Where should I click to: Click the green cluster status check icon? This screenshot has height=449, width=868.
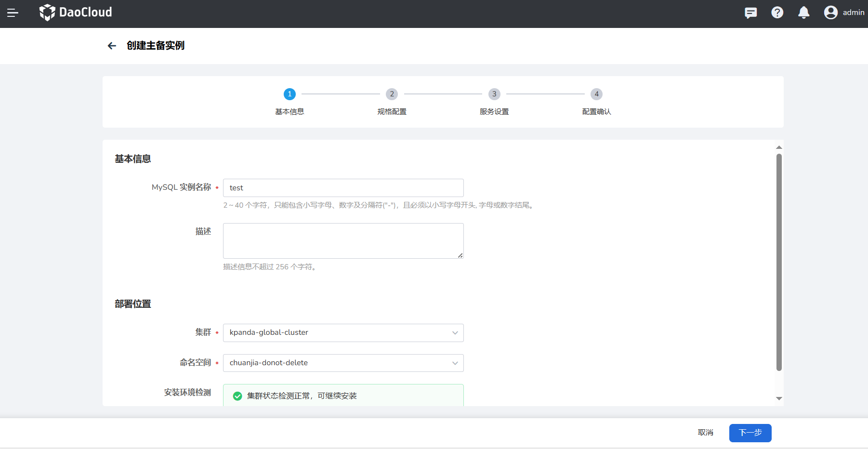[x=237, y=396]
